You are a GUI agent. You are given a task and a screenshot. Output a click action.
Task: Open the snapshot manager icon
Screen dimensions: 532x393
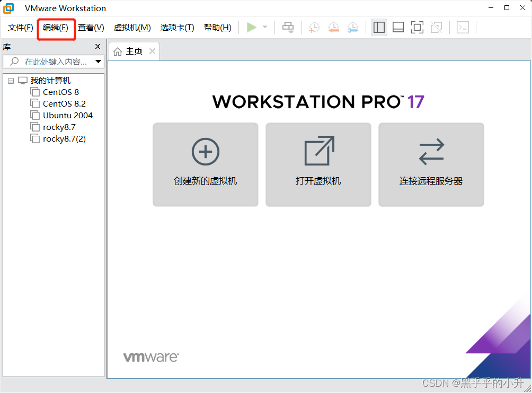353,27
